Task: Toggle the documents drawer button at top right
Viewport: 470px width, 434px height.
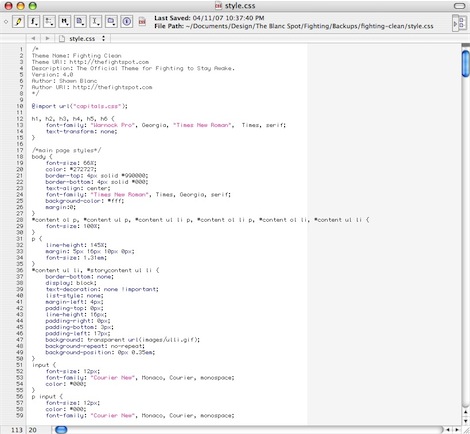Action: click(459, 23)
